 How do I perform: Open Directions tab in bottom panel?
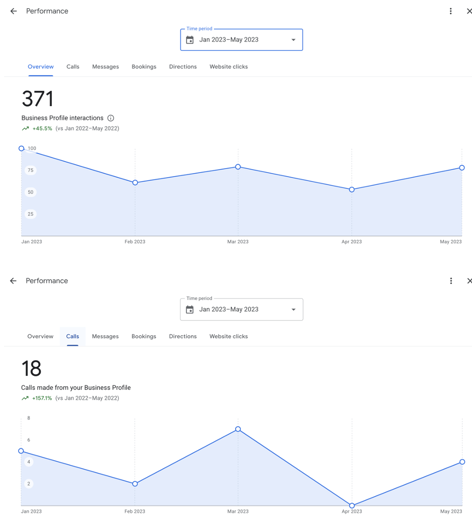pos(183,336)
